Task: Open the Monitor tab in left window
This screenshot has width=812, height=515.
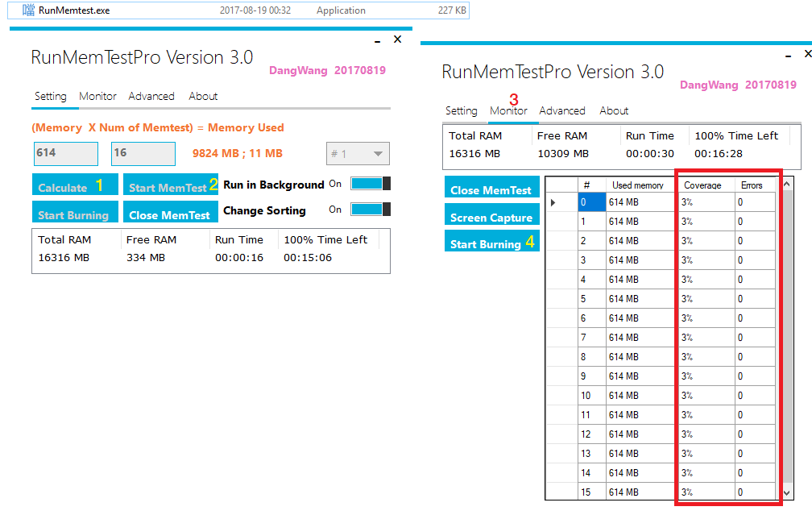Action: point(98,97)
